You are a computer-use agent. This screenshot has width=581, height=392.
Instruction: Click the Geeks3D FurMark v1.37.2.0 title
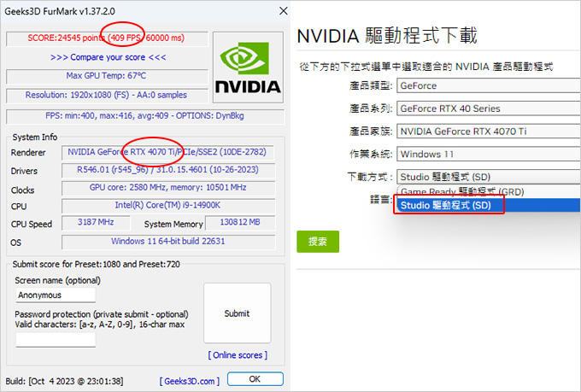[x=60, y=11]
